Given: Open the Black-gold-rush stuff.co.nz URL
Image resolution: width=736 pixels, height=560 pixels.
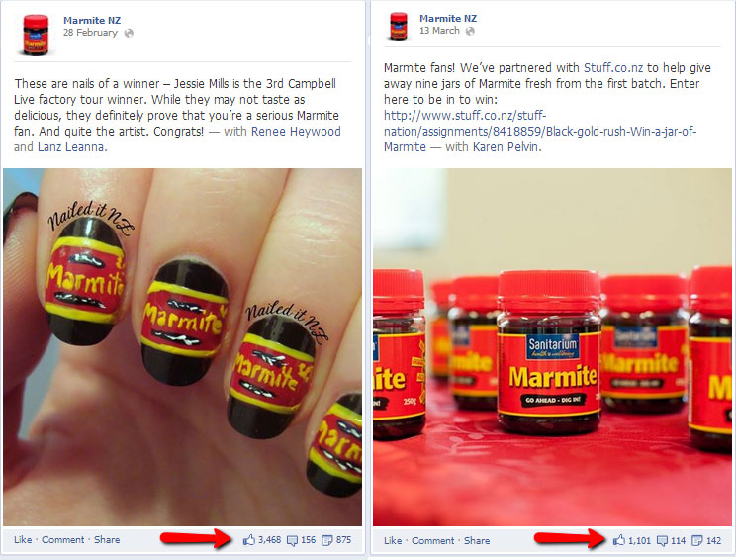Looking at the screenshot, I should 540,132.
